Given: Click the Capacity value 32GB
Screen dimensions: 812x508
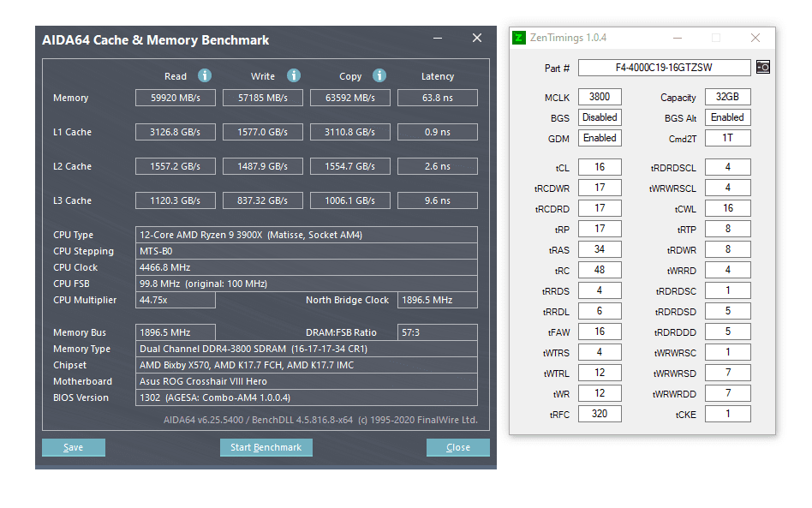Looking at the screenshot, I should pyautogui.click(x=727, y=97).
